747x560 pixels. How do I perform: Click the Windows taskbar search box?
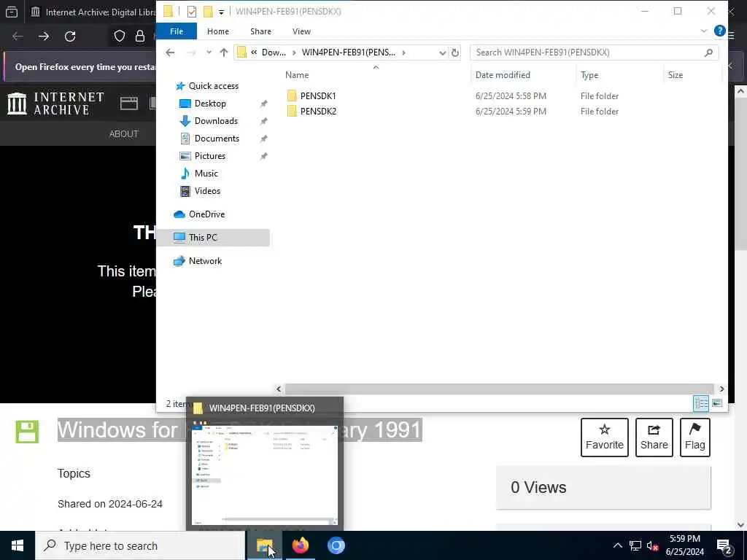(x=140, y=545)
